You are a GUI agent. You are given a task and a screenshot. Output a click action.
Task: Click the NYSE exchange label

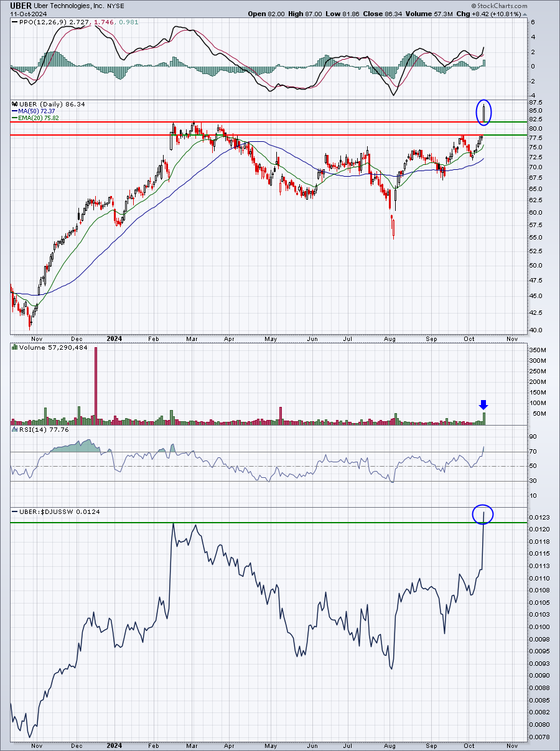point(117,6)
